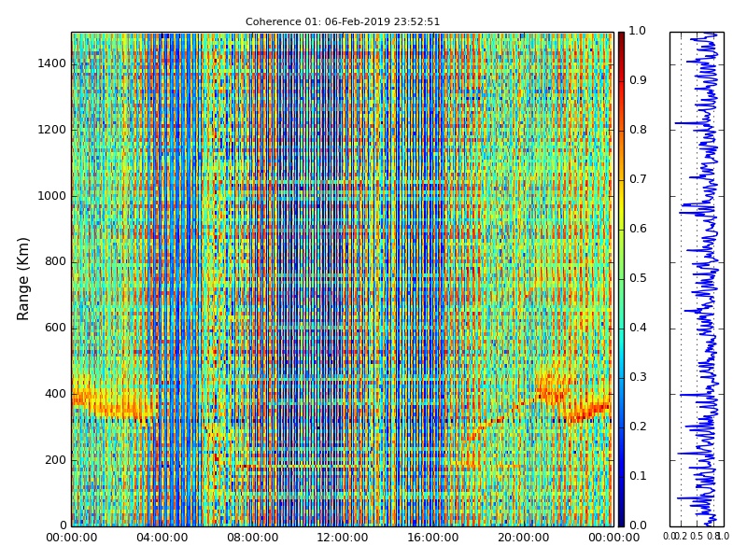Select the 08:00:00 time tick label
Screen dimensions: 747x560
tap(252, 539)
